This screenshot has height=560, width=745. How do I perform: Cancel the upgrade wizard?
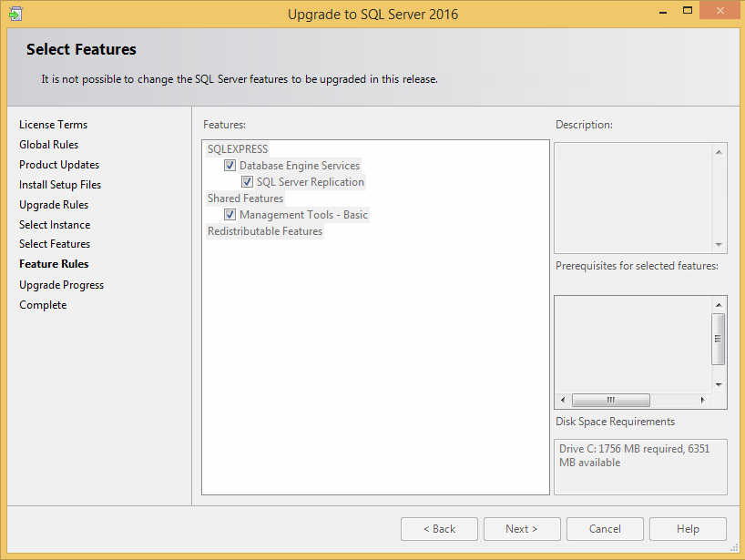[x=605, y=529]
